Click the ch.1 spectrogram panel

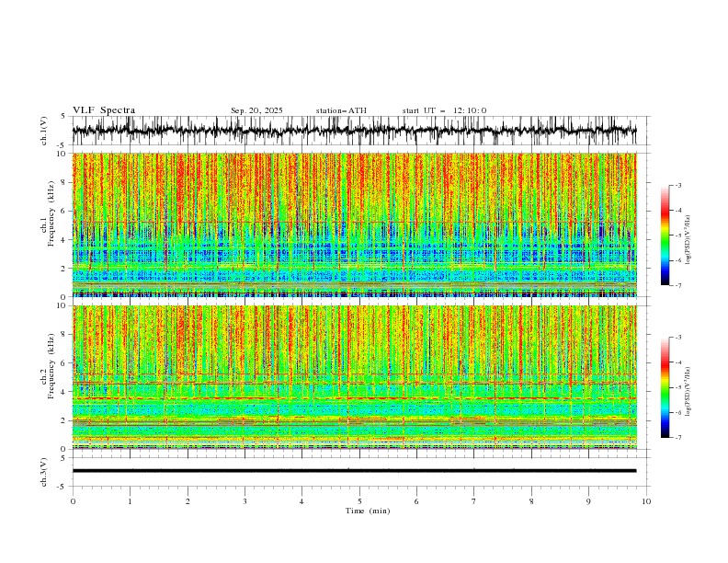click(354, 224)
